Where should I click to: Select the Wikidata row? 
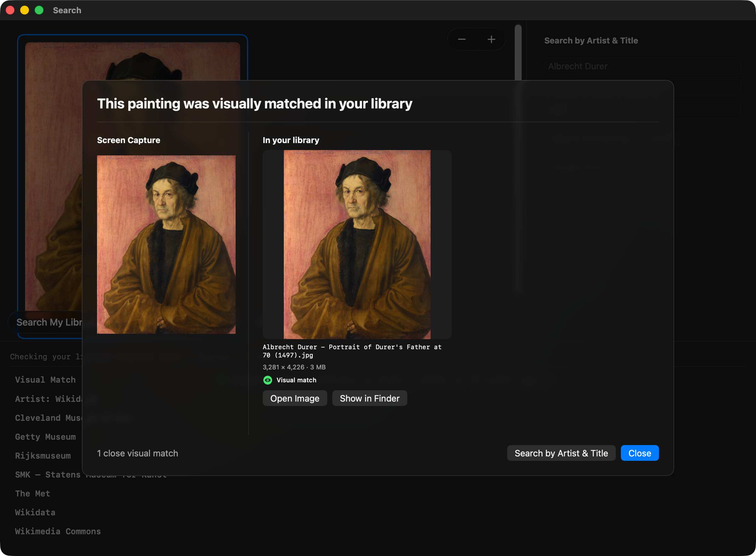(35, 512)
